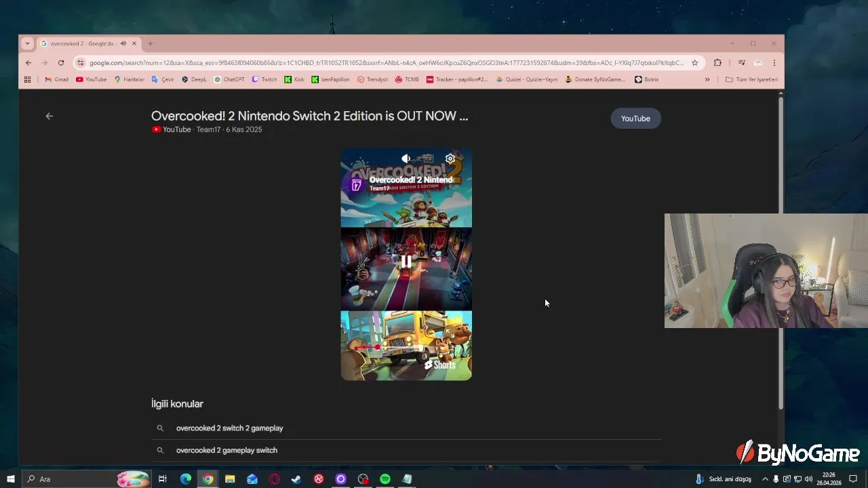Click the Shorts logo in the video

[440, 365]
